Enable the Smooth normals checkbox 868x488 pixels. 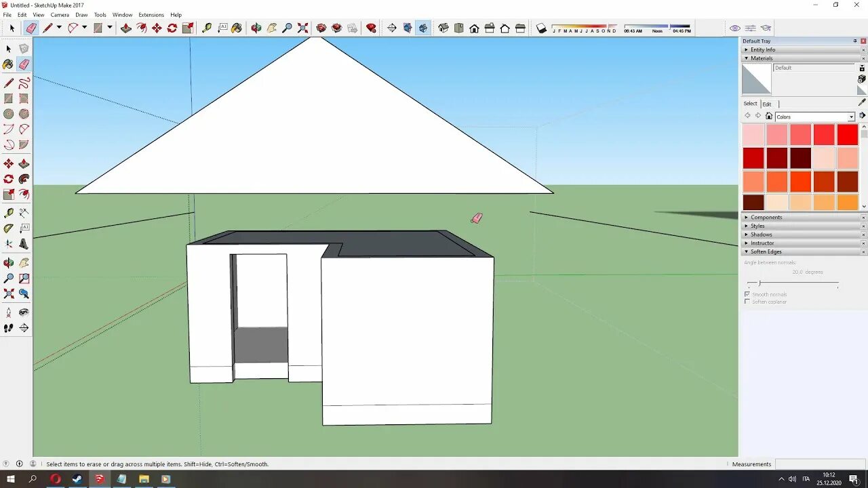pyautogui.click(x=747, y=295)
